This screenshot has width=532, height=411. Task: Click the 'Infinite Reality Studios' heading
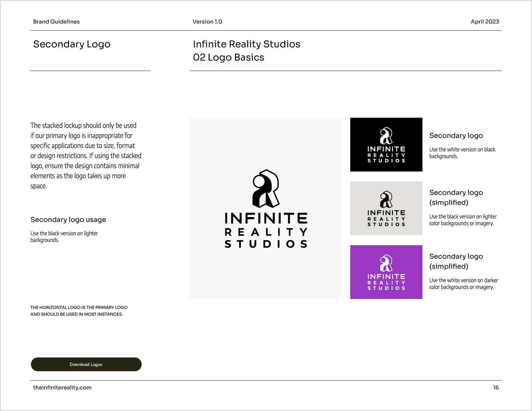(x=247, y=44)
